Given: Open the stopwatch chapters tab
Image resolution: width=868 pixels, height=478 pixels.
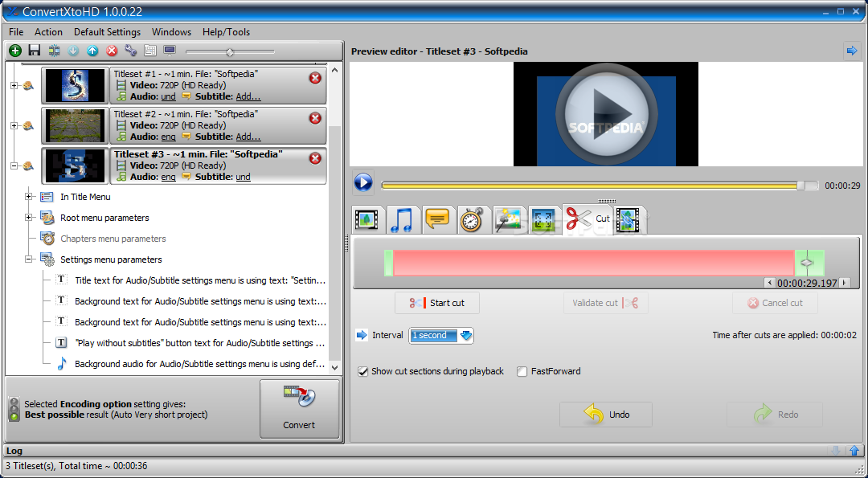Looking at the screenshot, I should 473,219.
